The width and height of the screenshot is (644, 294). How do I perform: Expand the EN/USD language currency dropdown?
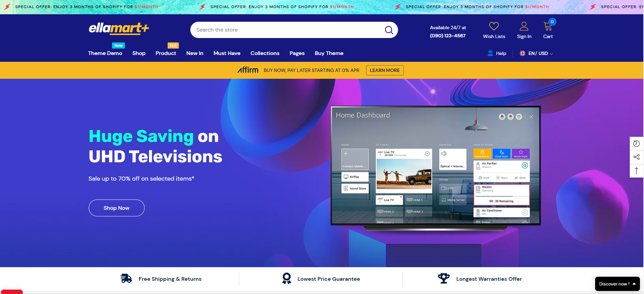click(x=540, y=53)
